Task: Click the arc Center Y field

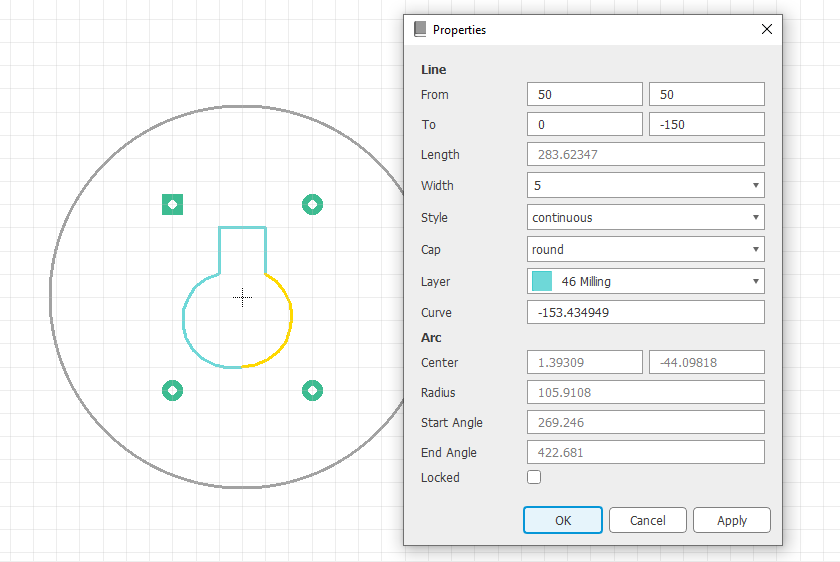Action: point(707,362)
